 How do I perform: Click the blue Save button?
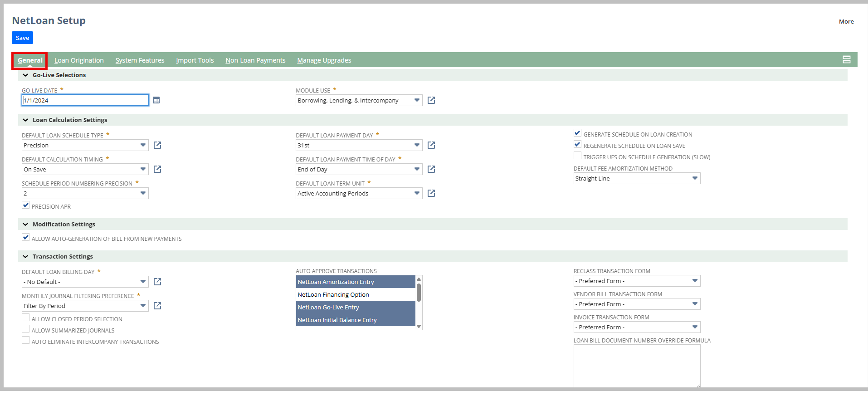pos(22,38)
